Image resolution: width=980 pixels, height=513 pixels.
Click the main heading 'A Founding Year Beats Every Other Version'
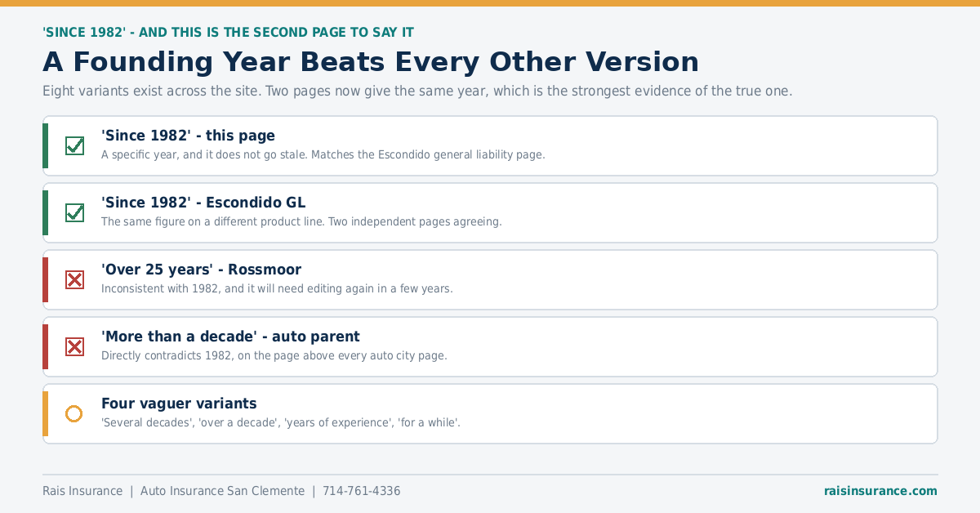click(x=371, y=62)
